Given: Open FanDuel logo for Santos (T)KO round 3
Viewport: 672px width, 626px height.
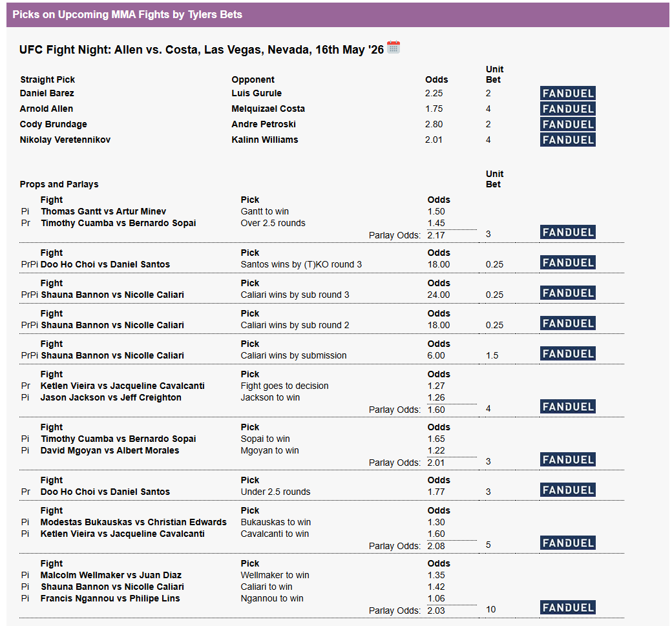Looking at the screenshot, I should [567, 263].
